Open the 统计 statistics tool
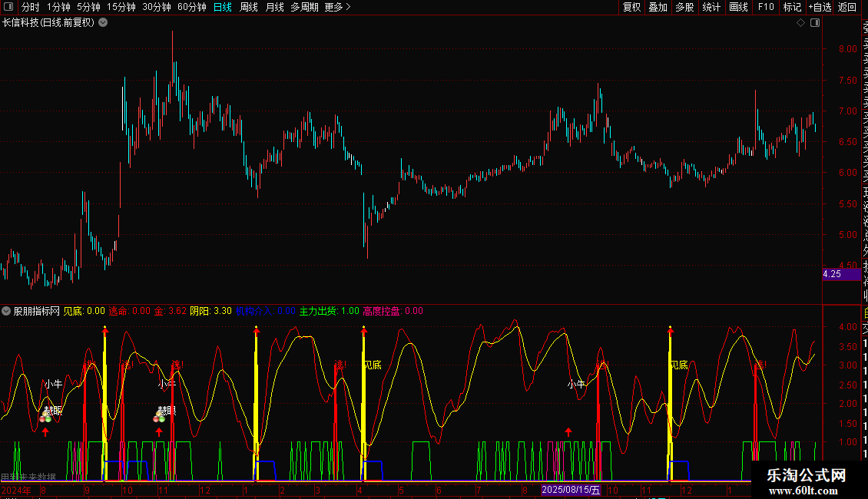 711,7
